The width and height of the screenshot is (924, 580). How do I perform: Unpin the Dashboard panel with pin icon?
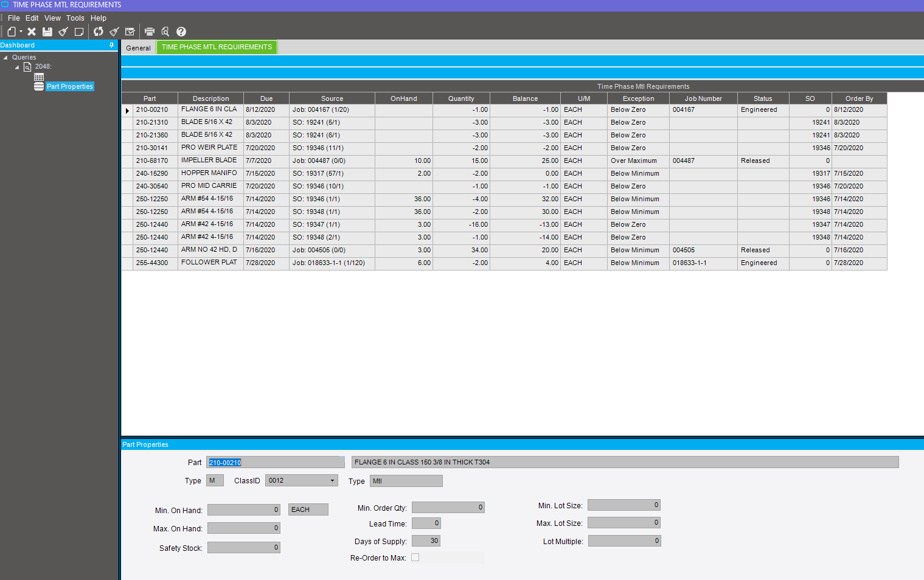[x=111, y=45]
